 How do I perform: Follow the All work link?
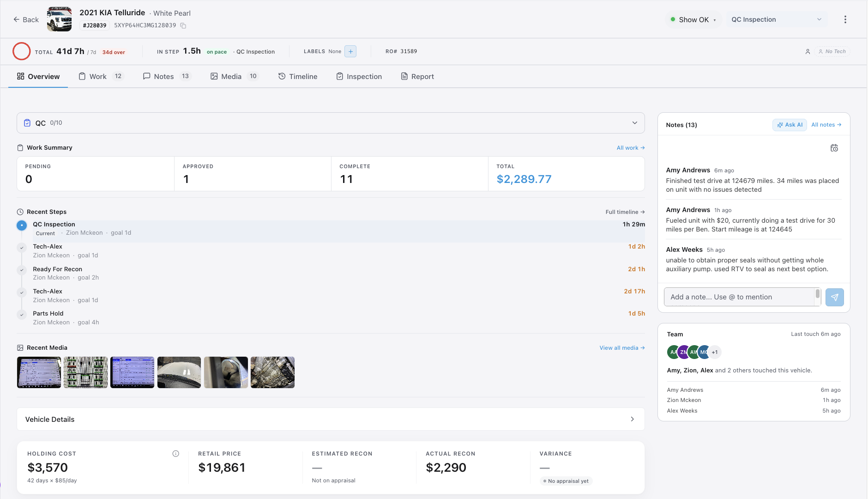[x=630, y=148]
